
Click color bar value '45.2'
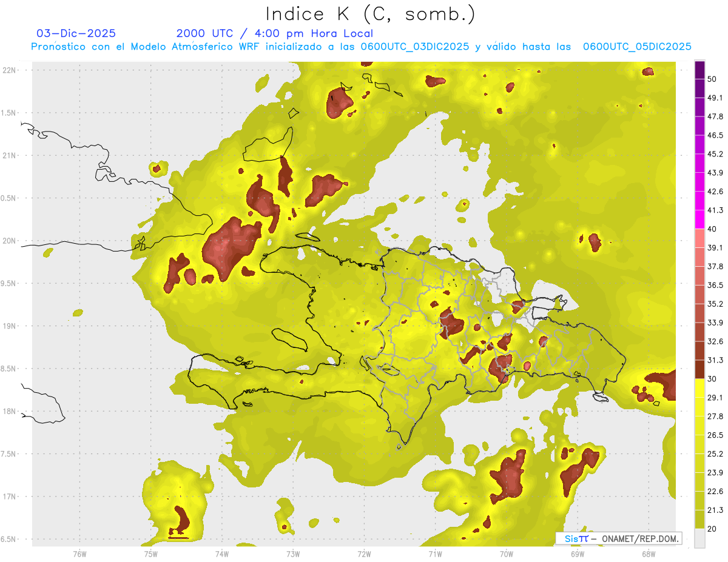(715, 154)
